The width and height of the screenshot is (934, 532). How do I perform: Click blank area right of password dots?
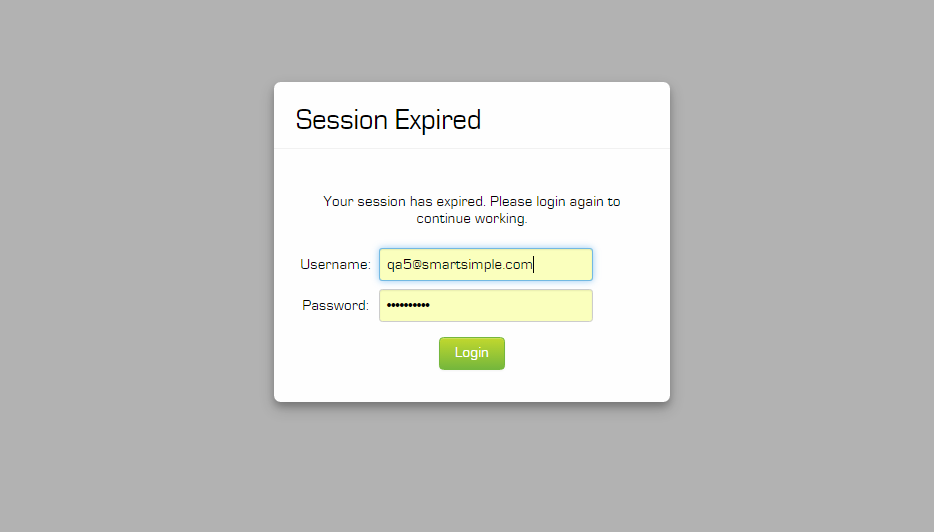520,306
